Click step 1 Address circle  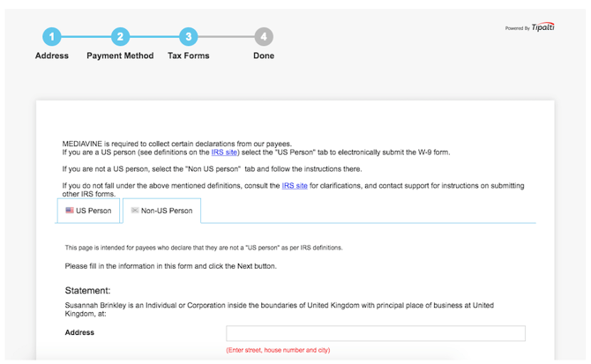coord(52,36)
